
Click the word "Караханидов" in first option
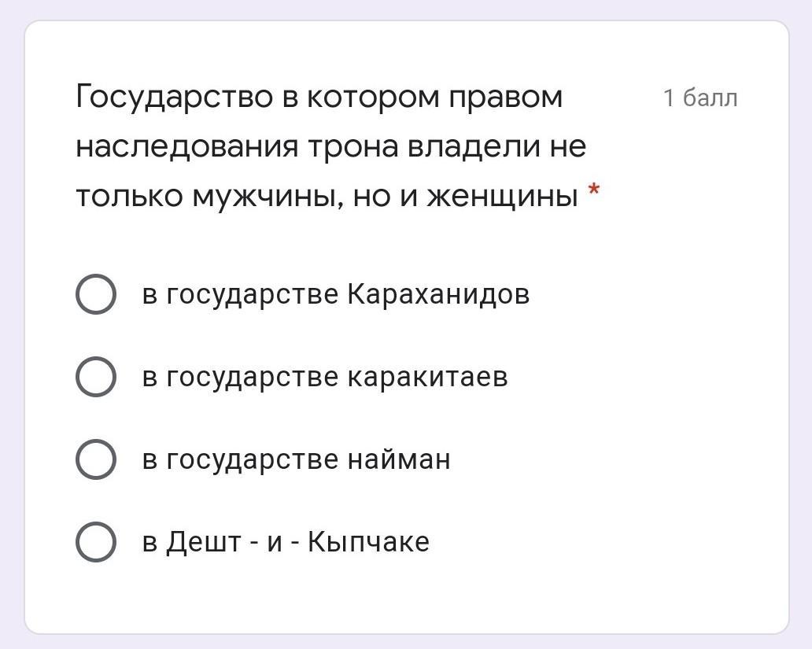point(438,294)
